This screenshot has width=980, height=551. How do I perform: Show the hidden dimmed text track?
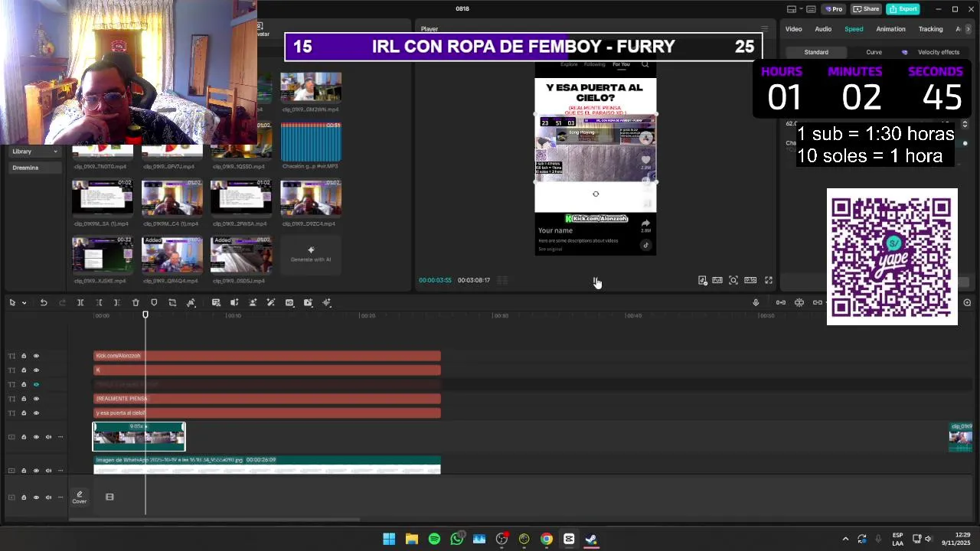pos(36,384)
